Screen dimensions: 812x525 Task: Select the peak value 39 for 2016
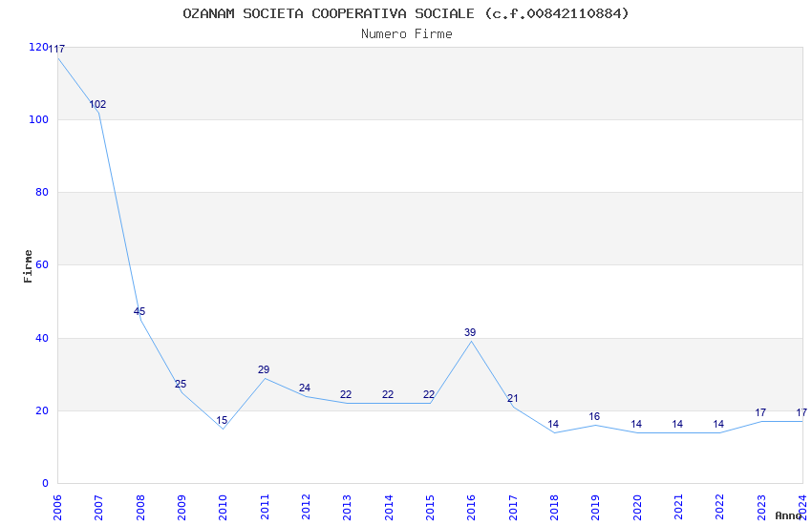click(x=470, y=332)
